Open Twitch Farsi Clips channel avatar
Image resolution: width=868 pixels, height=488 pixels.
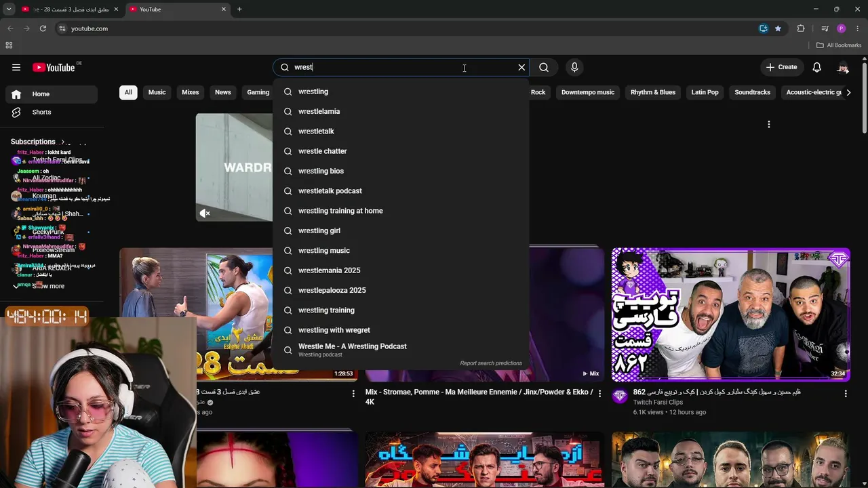[x=620, y=396]
